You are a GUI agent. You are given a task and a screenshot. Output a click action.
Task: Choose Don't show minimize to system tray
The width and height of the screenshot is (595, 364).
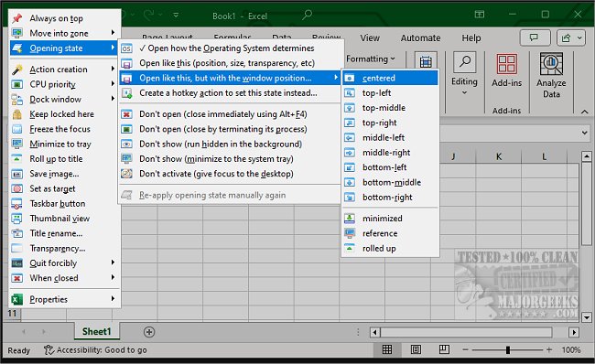tap(230, 159)
